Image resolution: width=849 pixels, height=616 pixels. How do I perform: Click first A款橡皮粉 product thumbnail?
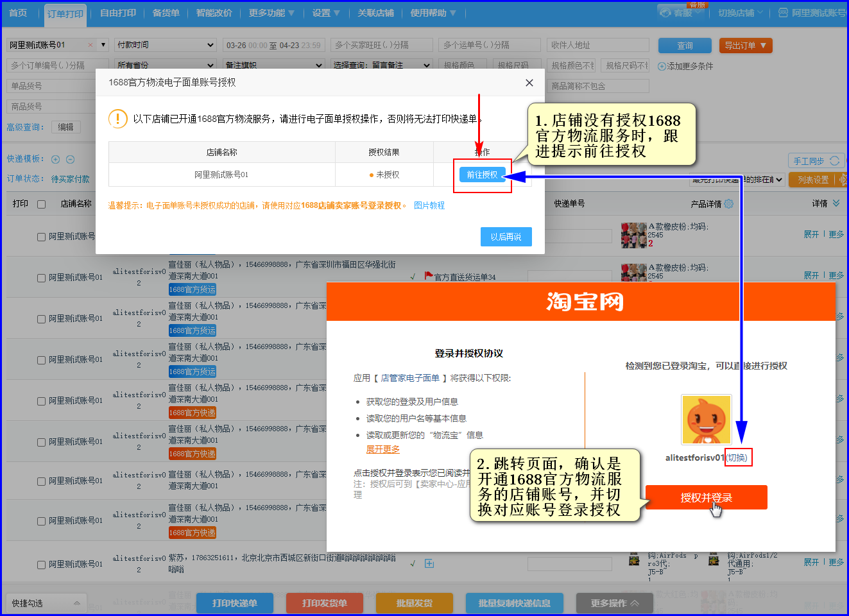(x=633, y=235)
